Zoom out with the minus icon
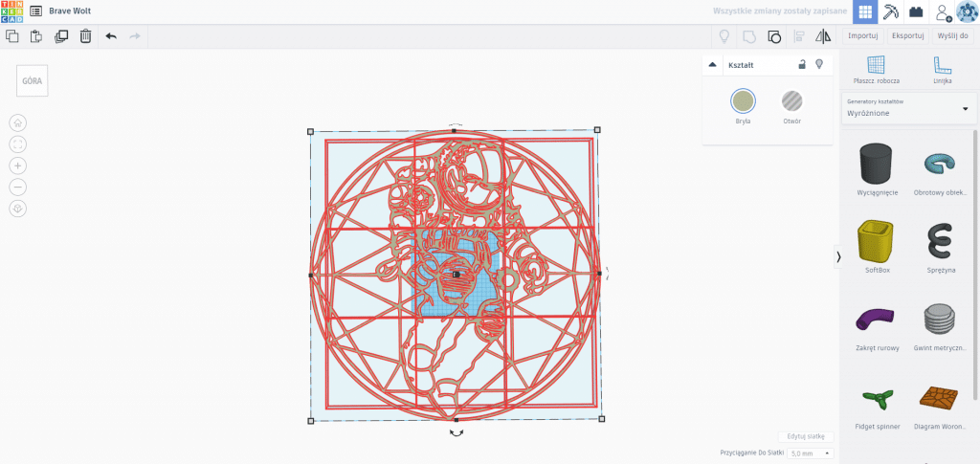The width and height of the screenshot is (980, 464). tap(18, 187)
